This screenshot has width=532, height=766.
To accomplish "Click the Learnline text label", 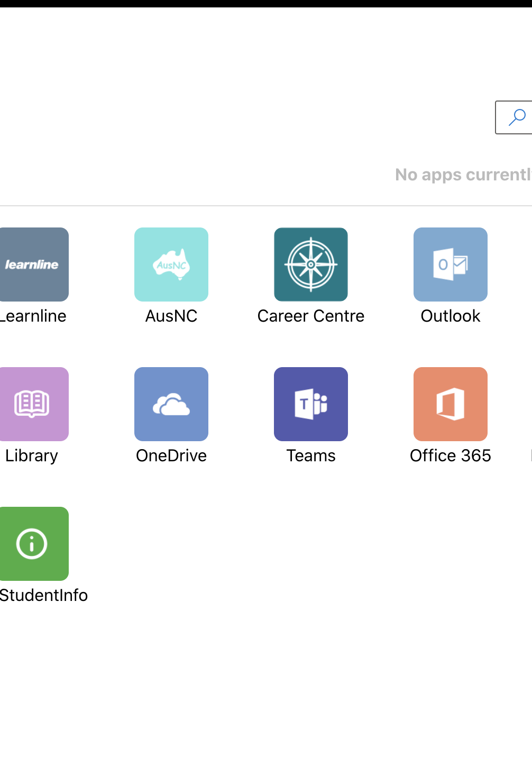I will [x=33, y=316].
